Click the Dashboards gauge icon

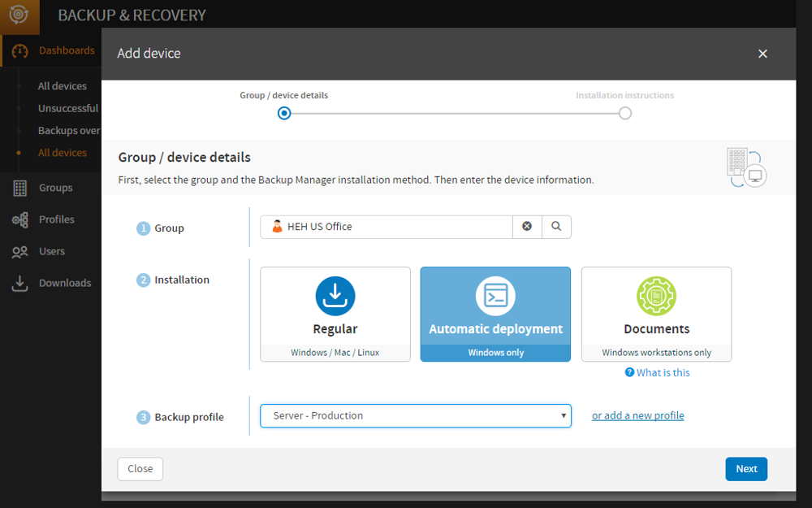point(19,50)
